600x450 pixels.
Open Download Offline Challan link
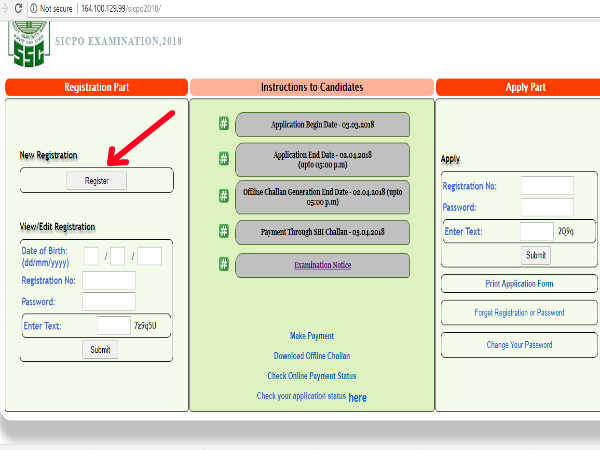(312, 356)
